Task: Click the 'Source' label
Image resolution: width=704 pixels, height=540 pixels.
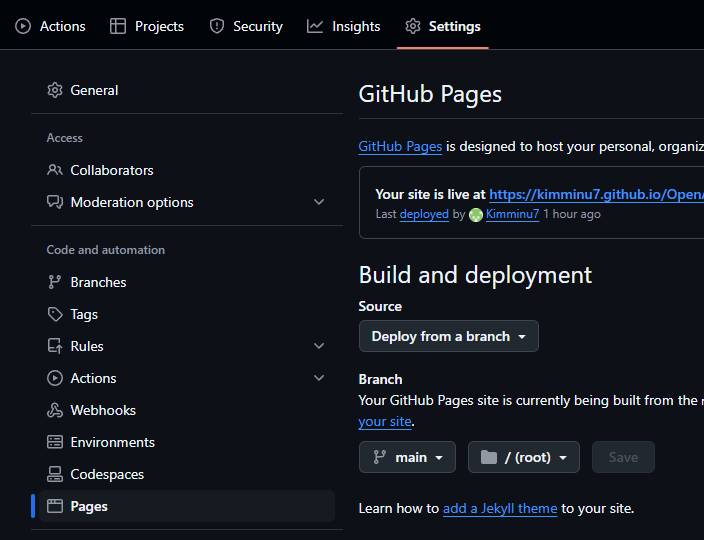Action: [x=380, y=306]
